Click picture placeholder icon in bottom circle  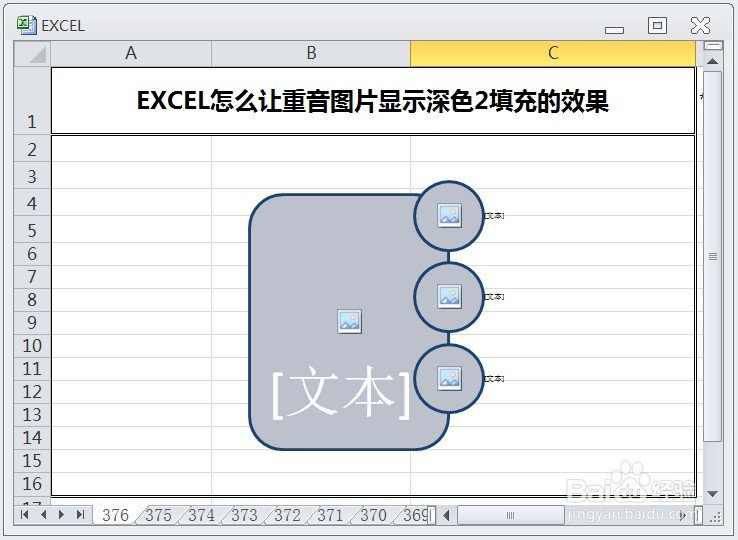[449, 379]
